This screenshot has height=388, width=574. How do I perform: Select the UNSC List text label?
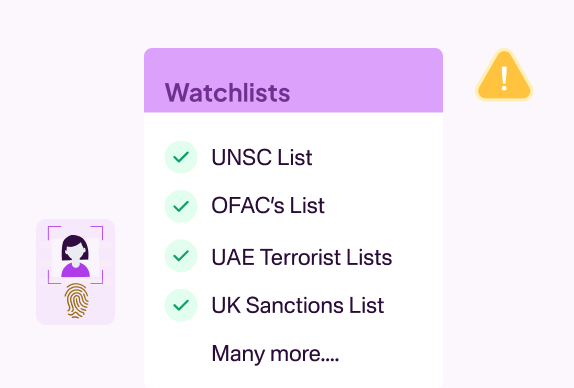pos(262,157)
